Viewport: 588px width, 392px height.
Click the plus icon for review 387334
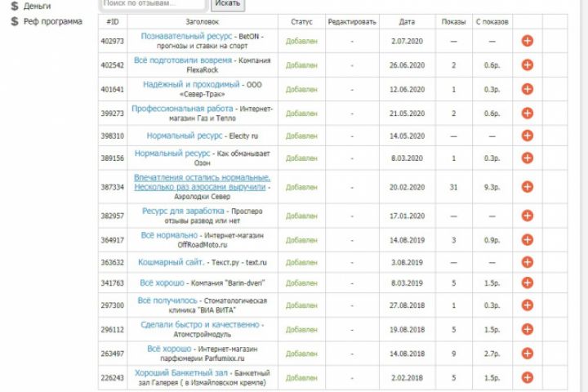click(528, 187)
